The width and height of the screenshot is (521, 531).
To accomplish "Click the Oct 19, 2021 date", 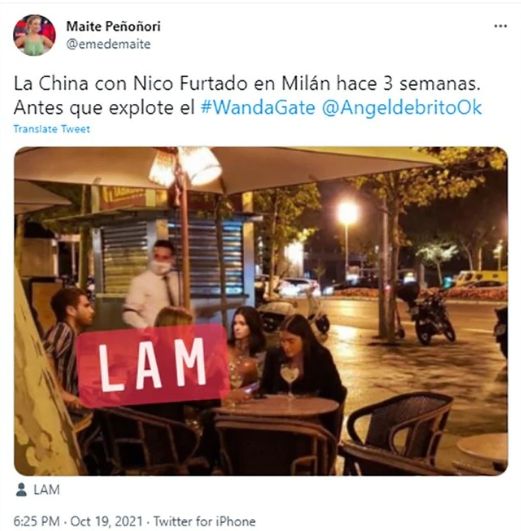I will [x=106, y=522].
